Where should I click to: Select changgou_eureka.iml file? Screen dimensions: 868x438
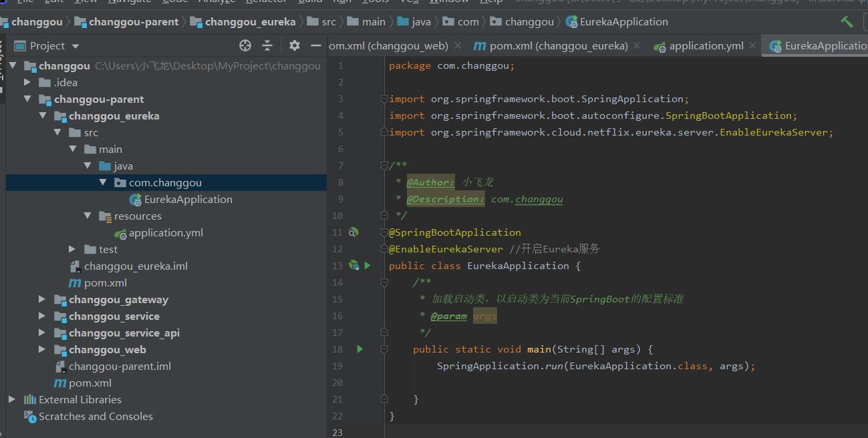coord(128,266)
